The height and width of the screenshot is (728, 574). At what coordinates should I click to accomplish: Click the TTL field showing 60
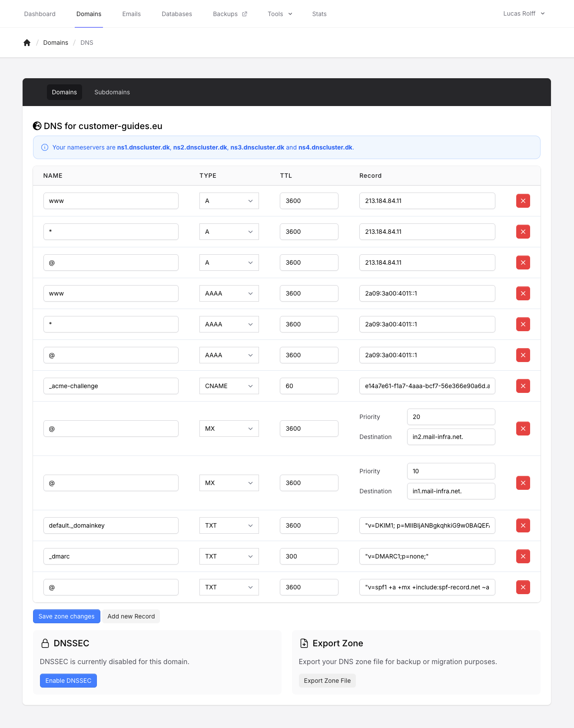309,386
